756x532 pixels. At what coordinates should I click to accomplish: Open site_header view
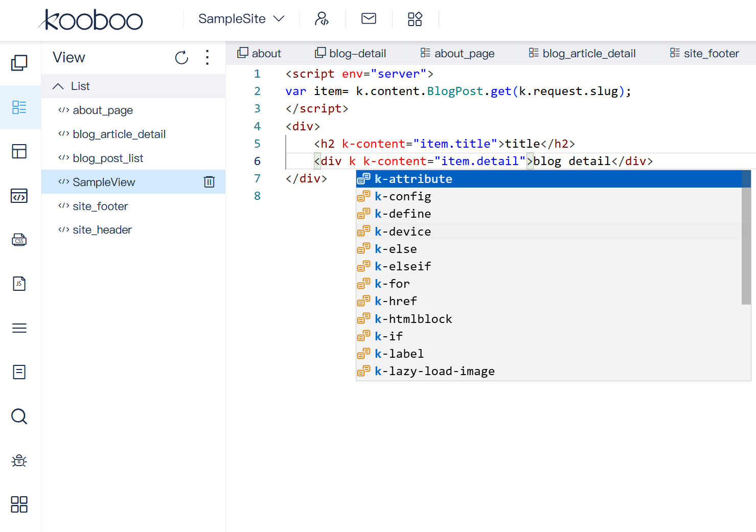[x=133, y=230]
